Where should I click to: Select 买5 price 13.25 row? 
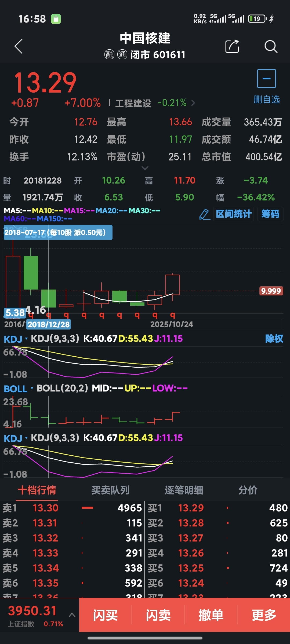click(x=218, y=568)
